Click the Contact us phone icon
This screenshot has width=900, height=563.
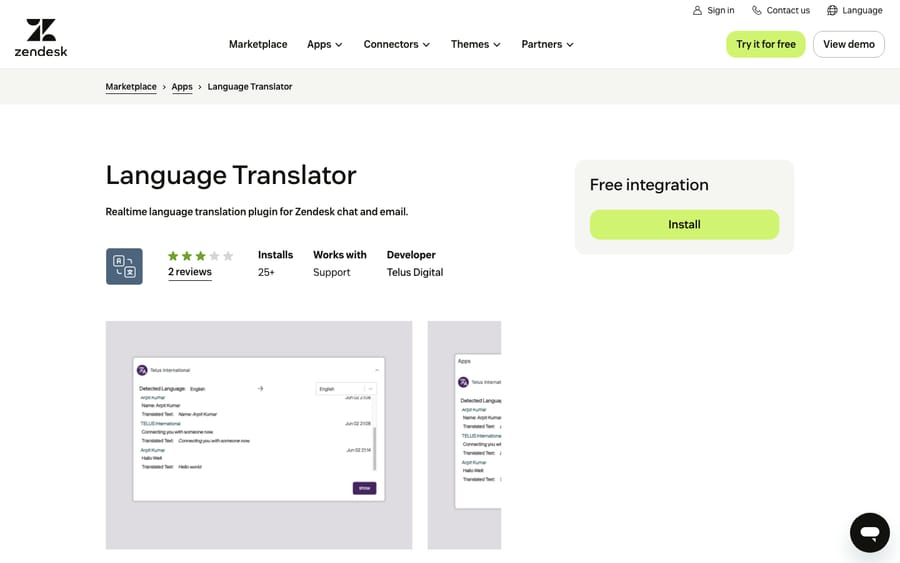[x=757, y=10]
